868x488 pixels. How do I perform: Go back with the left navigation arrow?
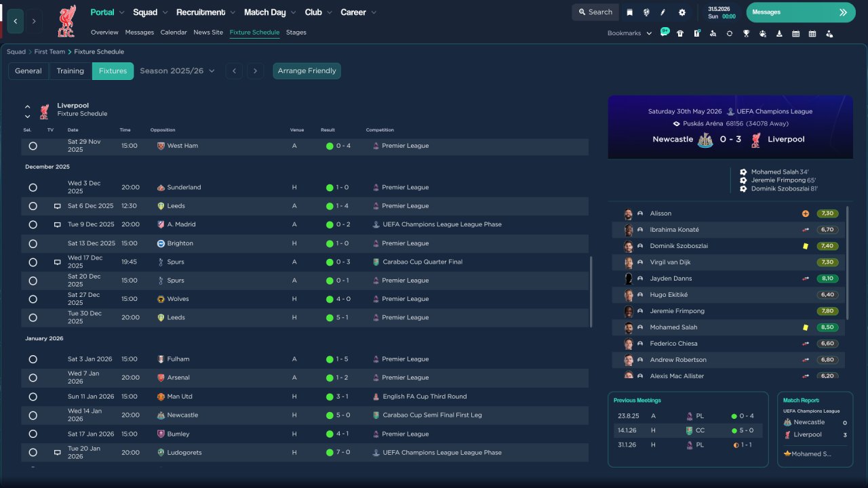(x=16, y=21)
